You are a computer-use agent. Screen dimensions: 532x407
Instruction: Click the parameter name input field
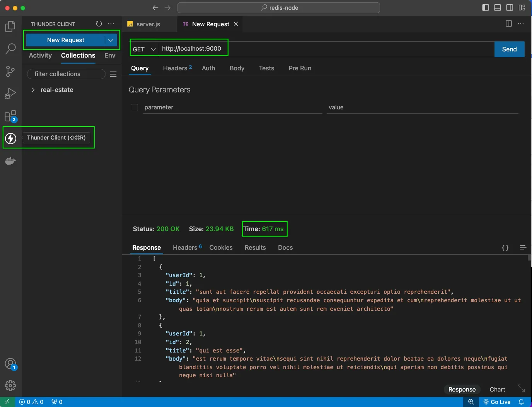232,107
